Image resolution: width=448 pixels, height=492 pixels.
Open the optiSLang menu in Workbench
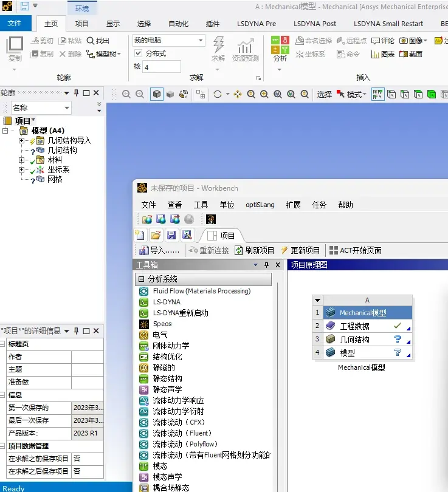pos(260,205)
